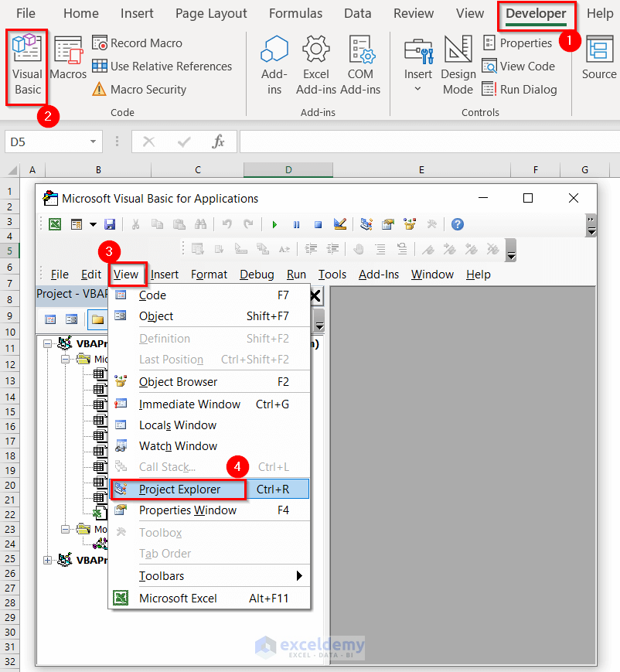Click the select-all corner of the sheet
This screenshot has width=620, height=672.
pos(12,170)
